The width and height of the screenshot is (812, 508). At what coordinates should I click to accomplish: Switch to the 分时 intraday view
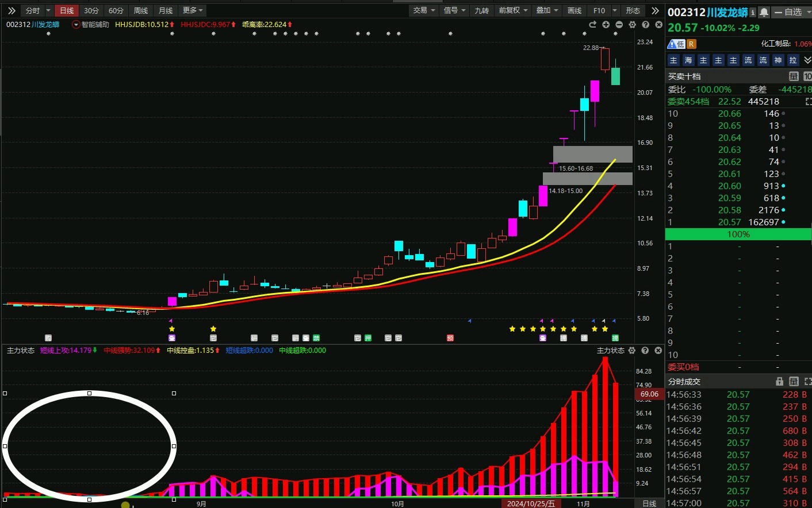(33, 10)
